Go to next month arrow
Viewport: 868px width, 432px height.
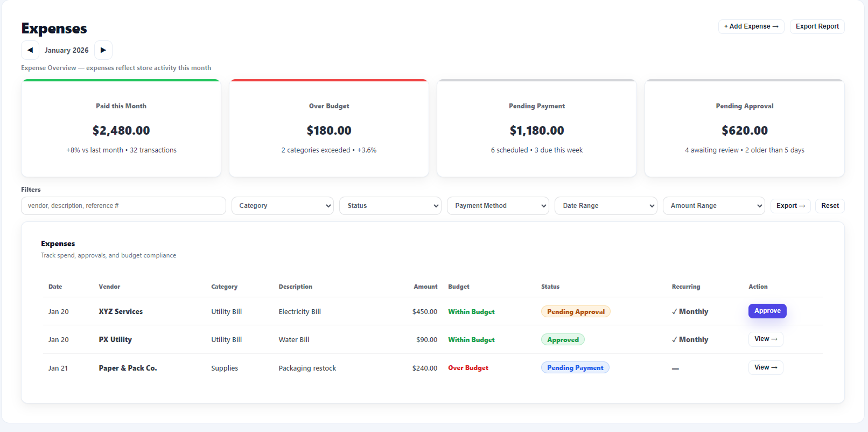click(103, 50)
